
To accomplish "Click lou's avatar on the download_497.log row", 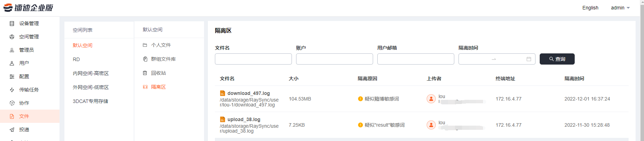I will 431,99.
